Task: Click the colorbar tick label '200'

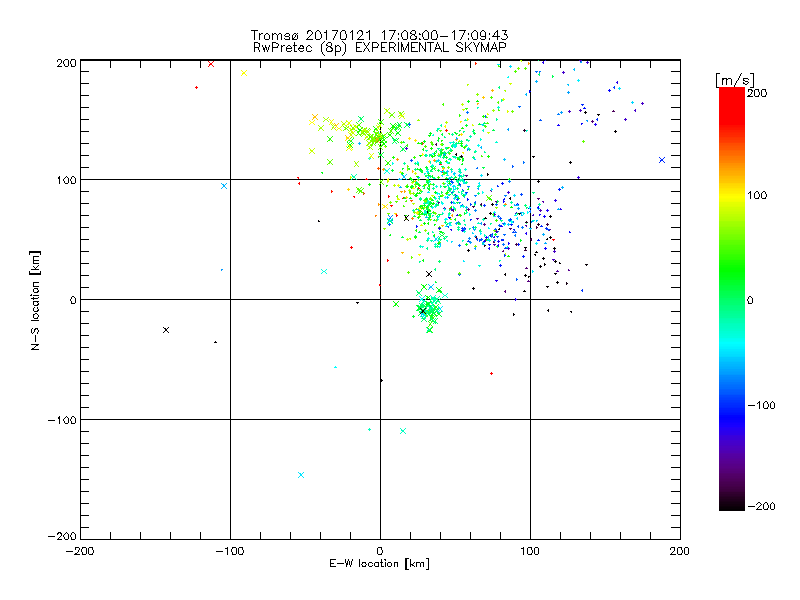Action: coord(757,93)
